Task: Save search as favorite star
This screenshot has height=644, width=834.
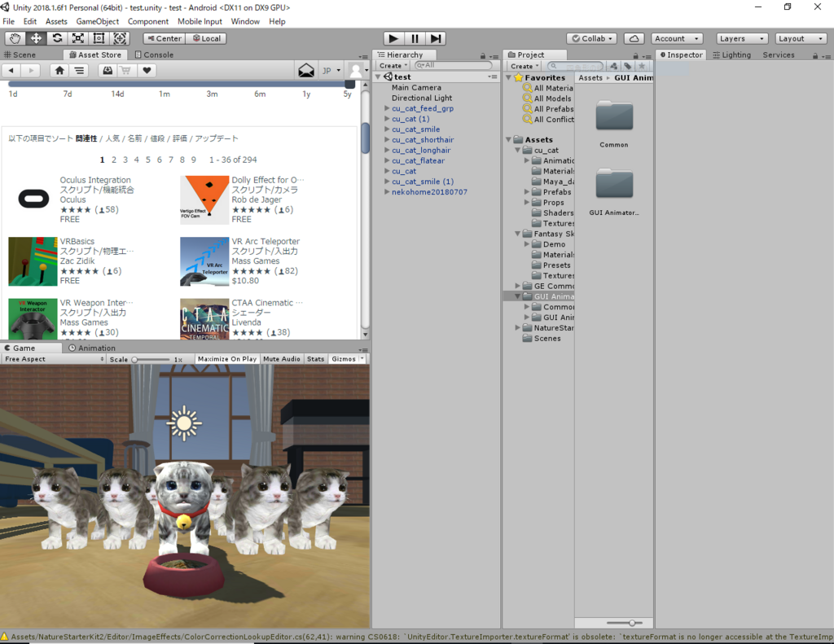Action: tap(642, 66)
